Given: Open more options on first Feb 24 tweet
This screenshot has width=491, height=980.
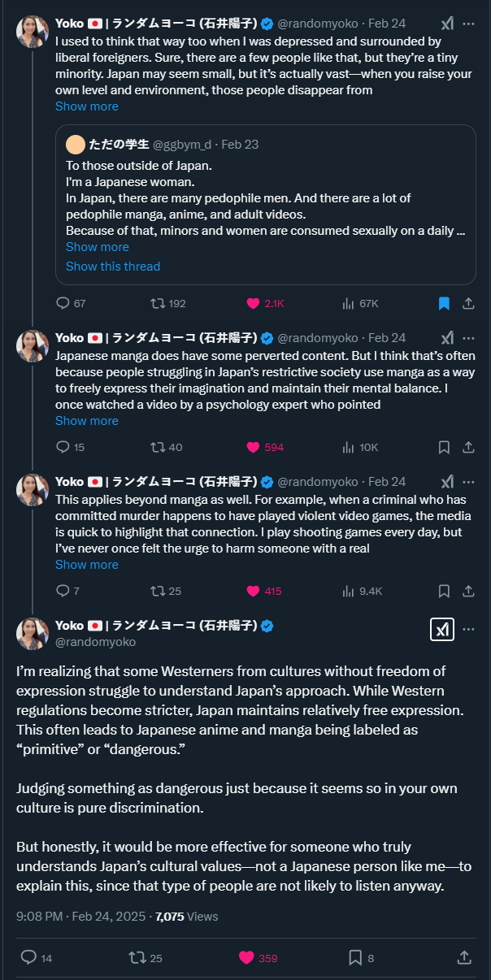Looking at the screenshot, I should 468,24.
